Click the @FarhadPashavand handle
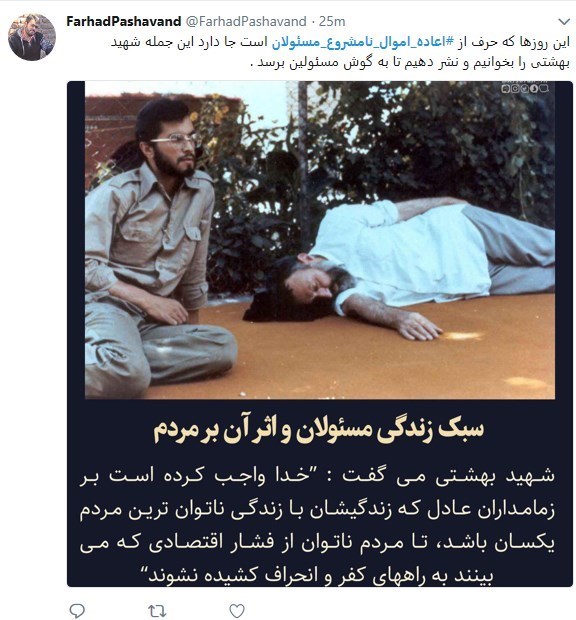Image resolution: width=576 pixels, height=620 pixels. [x=246, y=21]
